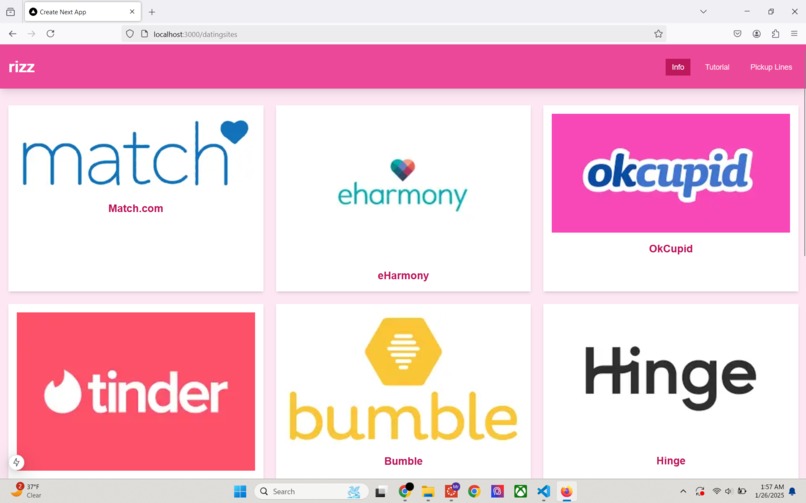Open the Info nav item
Viewport: 806px width, 503px height.
coord(677,67)
